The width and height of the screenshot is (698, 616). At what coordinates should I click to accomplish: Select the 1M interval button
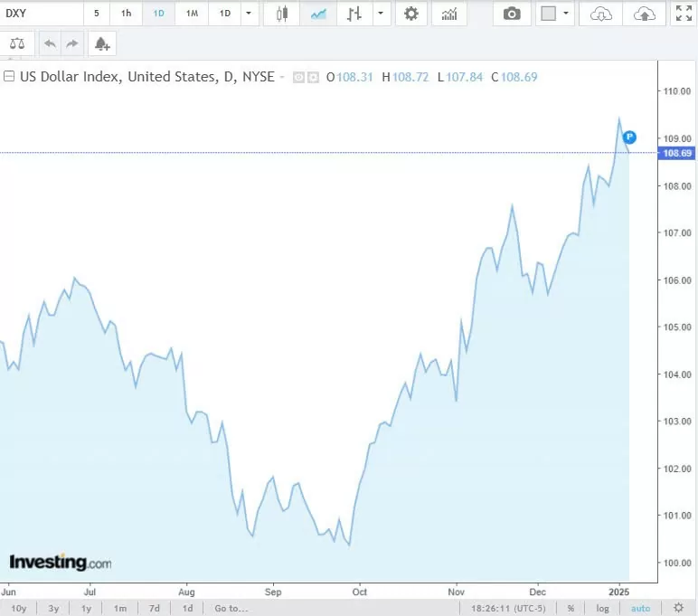tap(192, 14)
